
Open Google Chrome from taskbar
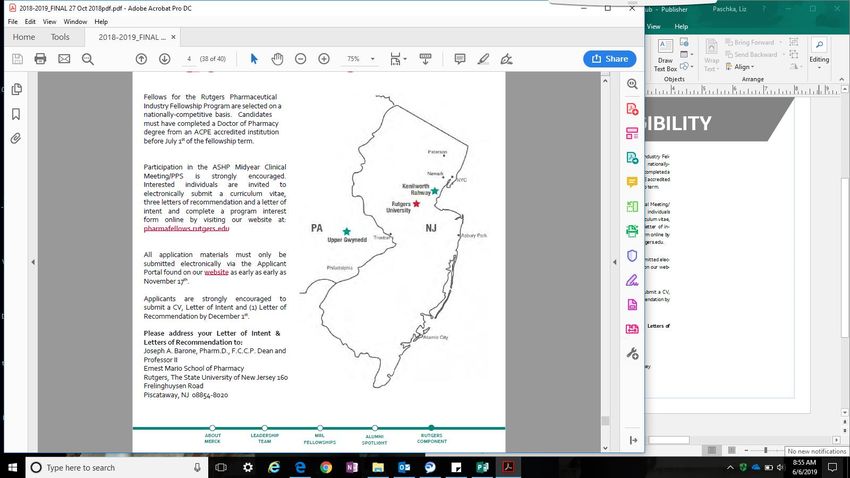point(326,467)
